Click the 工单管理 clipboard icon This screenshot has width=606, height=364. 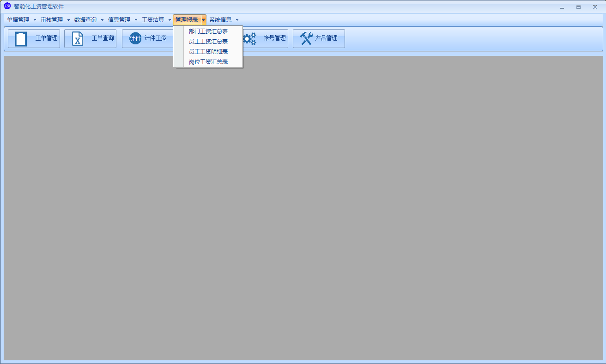point(21,38)
